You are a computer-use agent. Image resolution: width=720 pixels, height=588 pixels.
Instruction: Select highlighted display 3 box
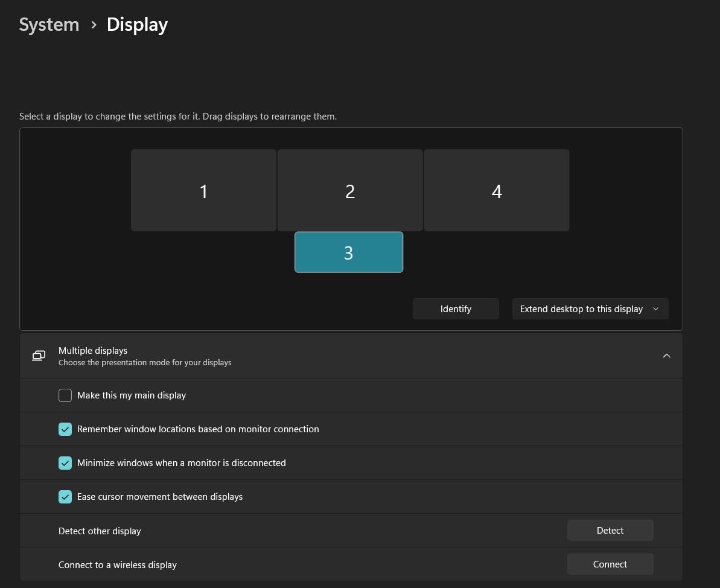point(349,252)
